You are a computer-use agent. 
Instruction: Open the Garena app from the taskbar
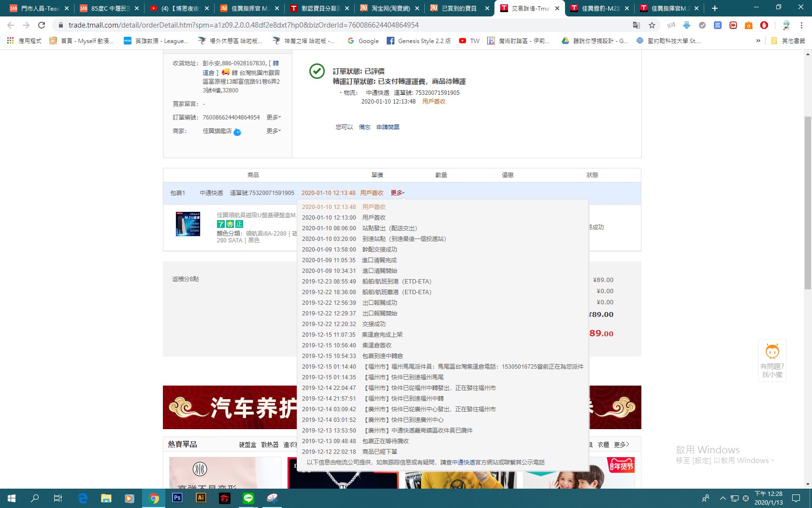(225, 498)
